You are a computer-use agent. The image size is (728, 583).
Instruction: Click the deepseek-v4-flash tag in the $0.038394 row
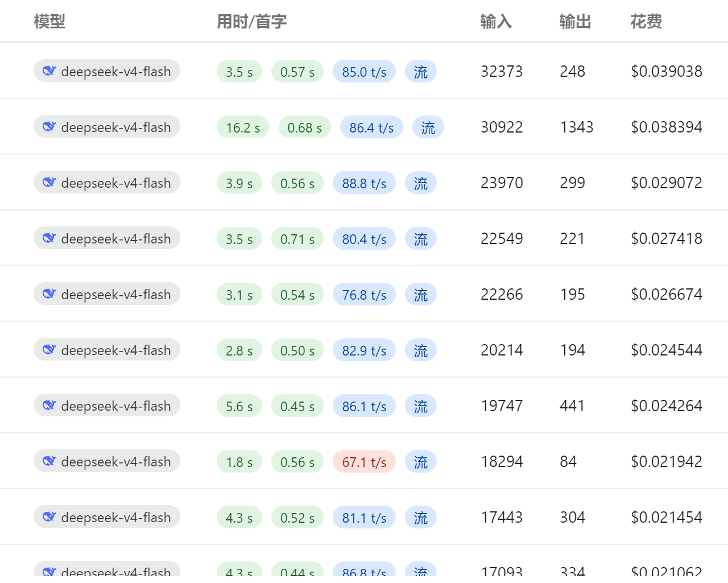coord(107,127)
